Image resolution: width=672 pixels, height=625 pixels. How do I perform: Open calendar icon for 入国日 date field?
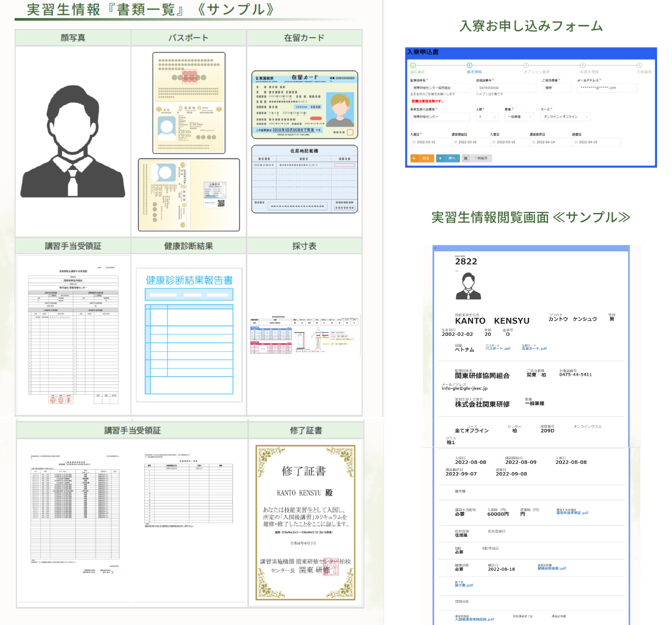coord(414,142)
